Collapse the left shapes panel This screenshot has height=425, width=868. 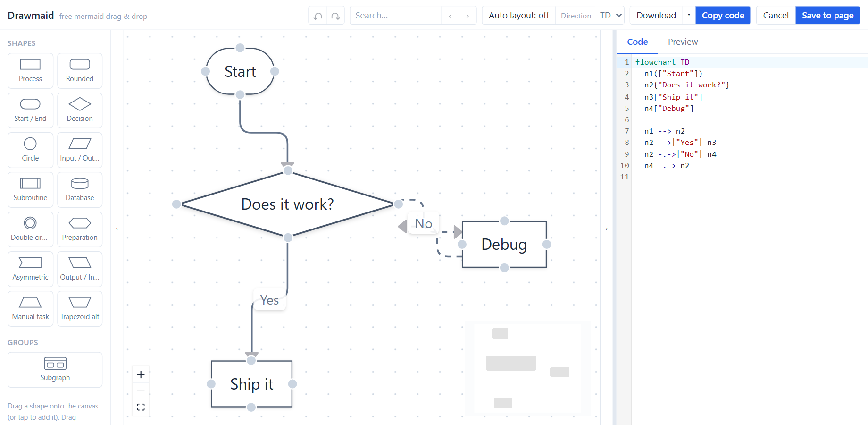click(117, 229)
